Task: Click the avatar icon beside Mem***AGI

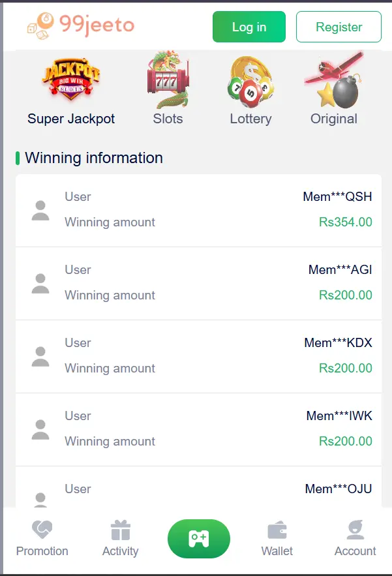Action: click(40, 284)
